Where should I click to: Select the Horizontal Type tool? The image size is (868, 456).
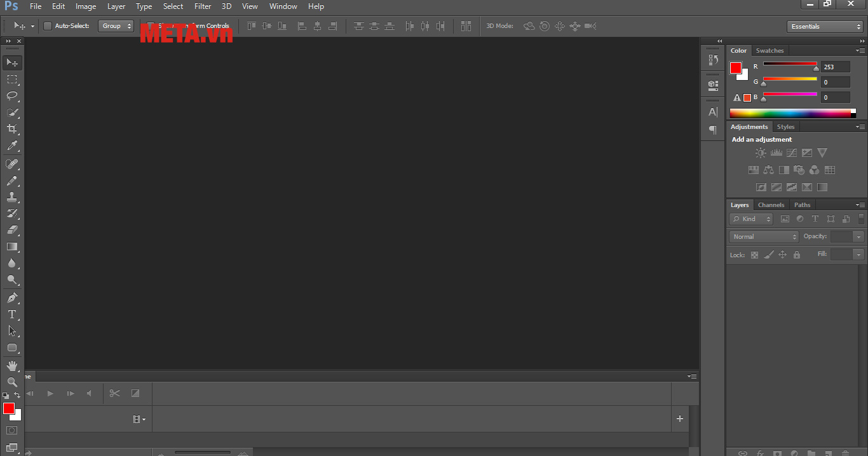click(12, 314)
